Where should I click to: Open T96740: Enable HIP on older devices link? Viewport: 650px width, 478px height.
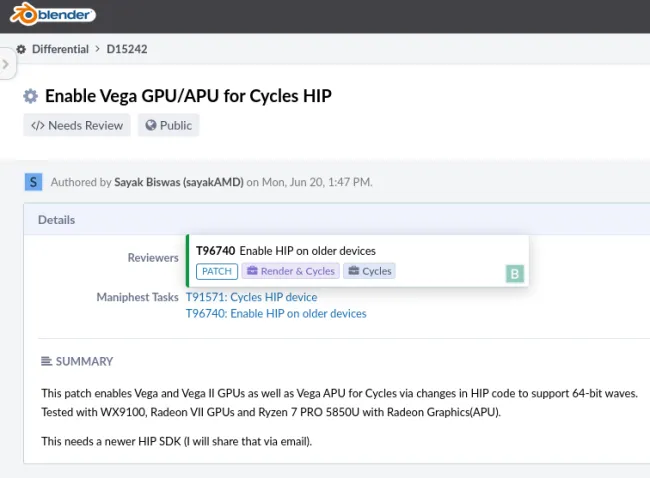click(x=276, y=313)
